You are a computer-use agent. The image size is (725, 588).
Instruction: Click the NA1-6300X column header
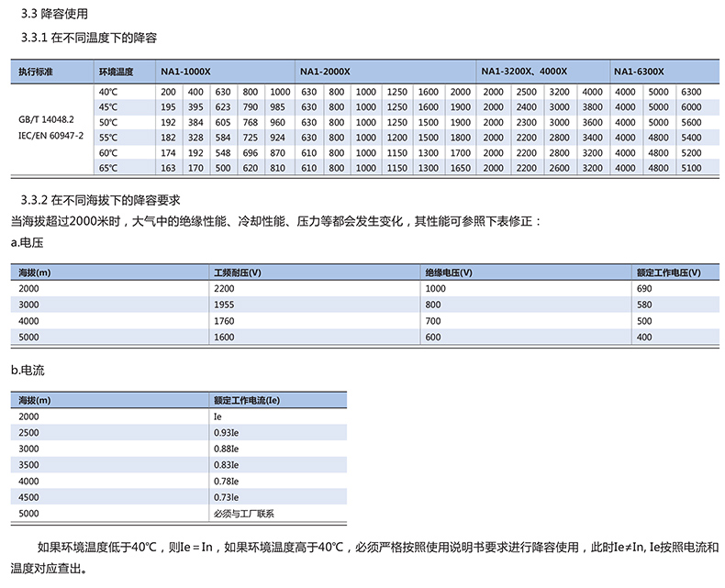(x=639, y=72)
